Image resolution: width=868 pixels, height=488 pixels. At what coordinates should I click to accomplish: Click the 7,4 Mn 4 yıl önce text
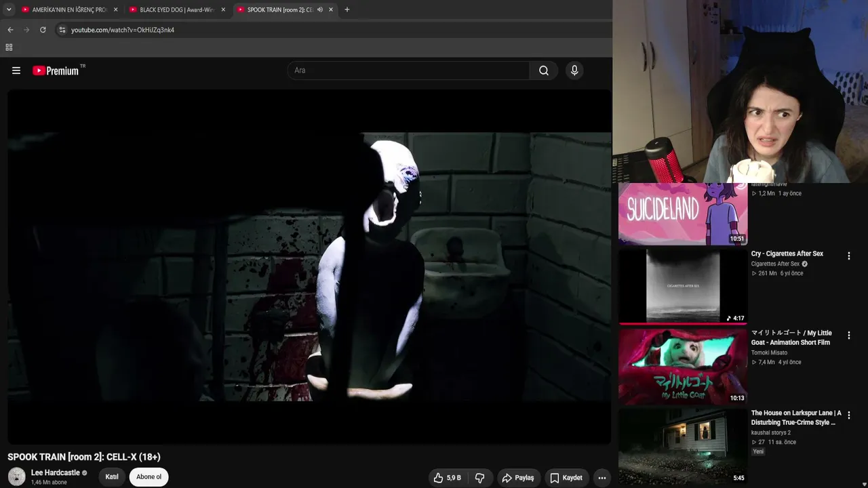[x=776, y=362]
